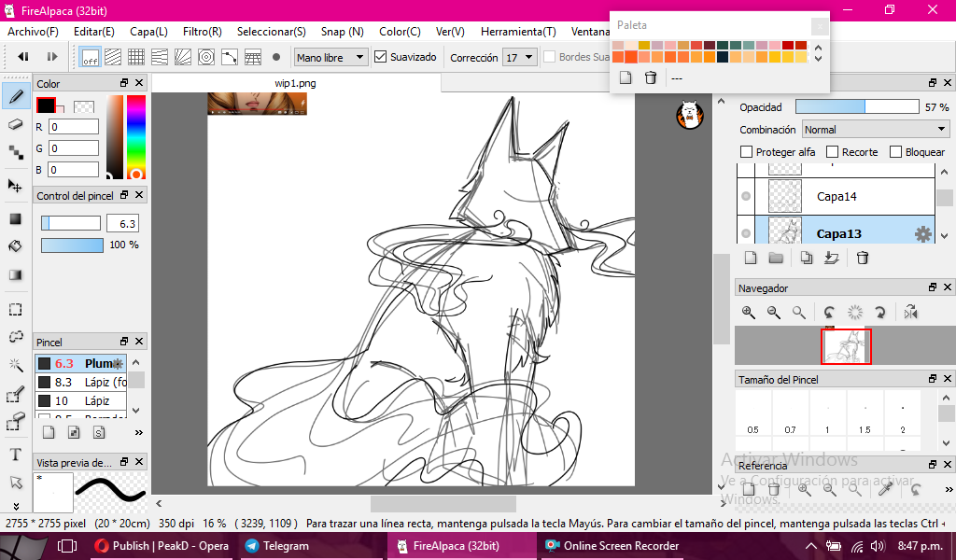Open the Archivo(F) menu

tap(33, 32)
